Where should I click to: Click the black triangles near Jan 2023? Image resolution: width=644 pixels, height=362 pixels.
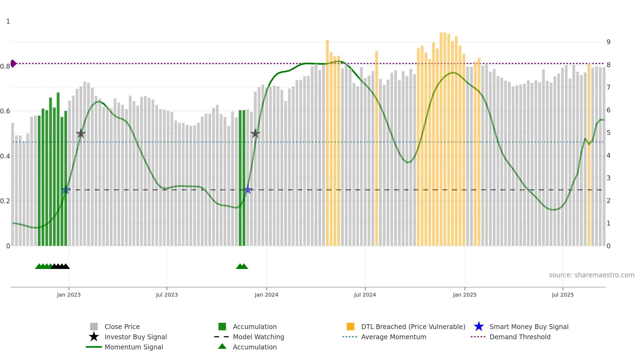[x=60, y=266]
